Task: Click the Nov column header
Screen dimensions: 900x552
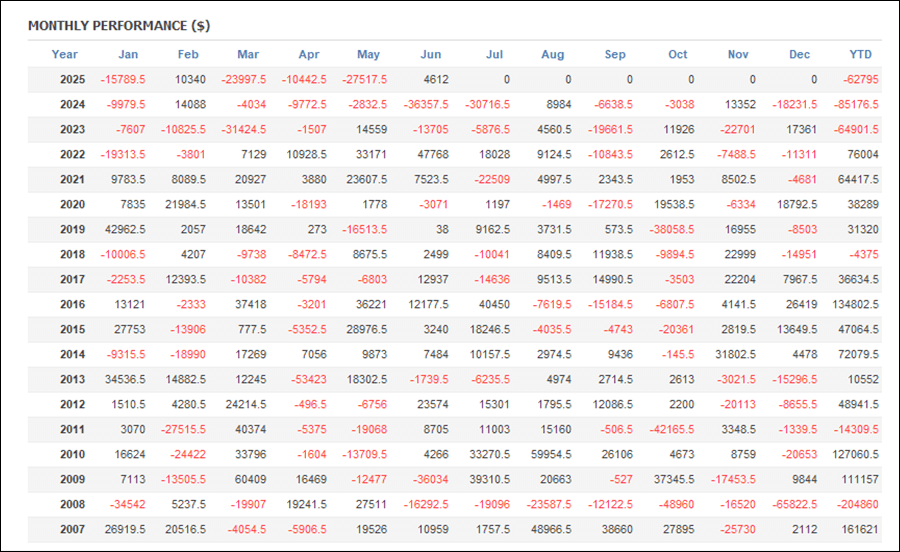Action: (738, 55)
